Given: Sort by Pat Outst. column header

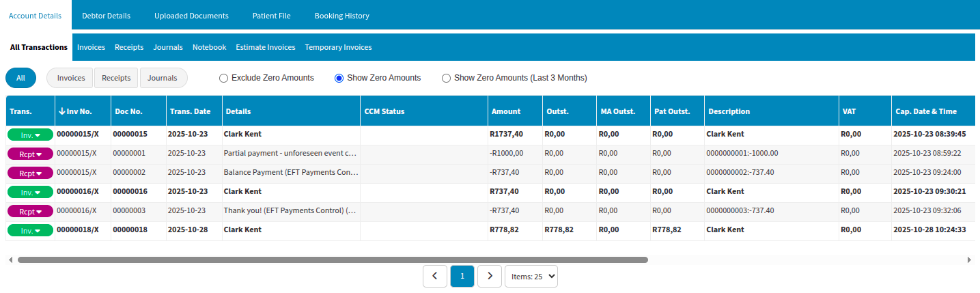Looking at the screenshot, I should 677,111.
